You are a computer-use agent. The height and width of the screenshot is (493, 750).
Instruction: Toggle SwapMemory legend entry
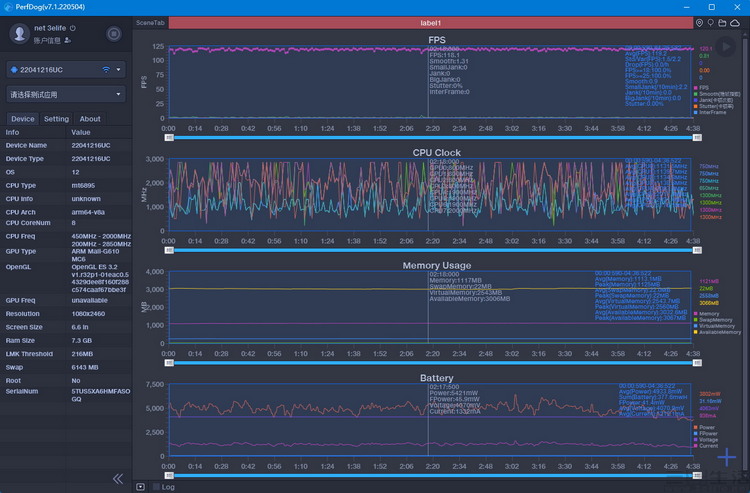click(x=713, y=320)
